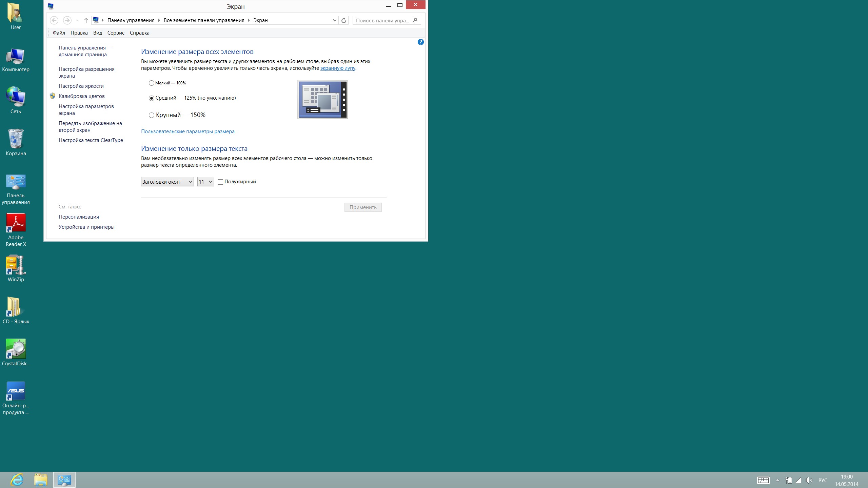
Task: Expand the Заголовки окон dropdown
Action: [x=167, y=182]
